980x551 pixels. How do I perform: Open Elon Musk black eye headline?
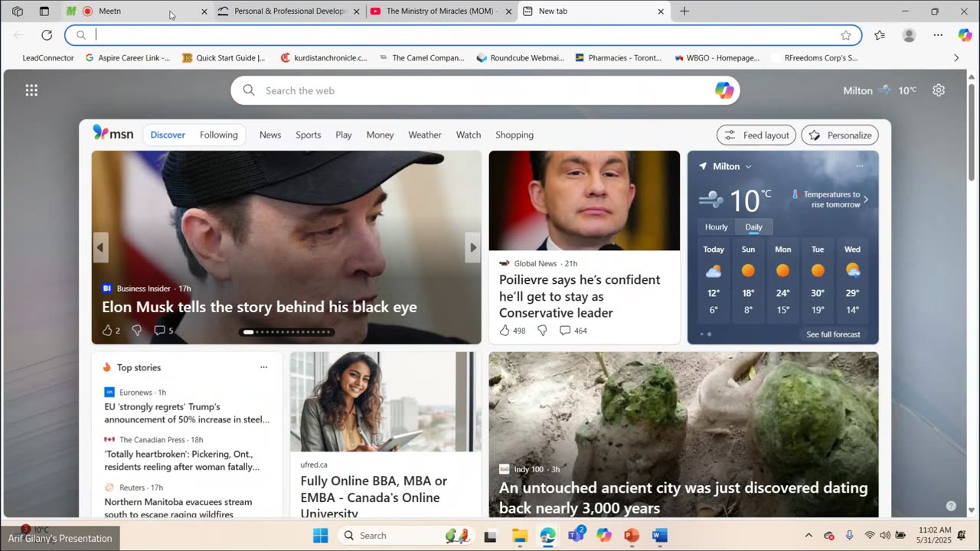point(260,307)
